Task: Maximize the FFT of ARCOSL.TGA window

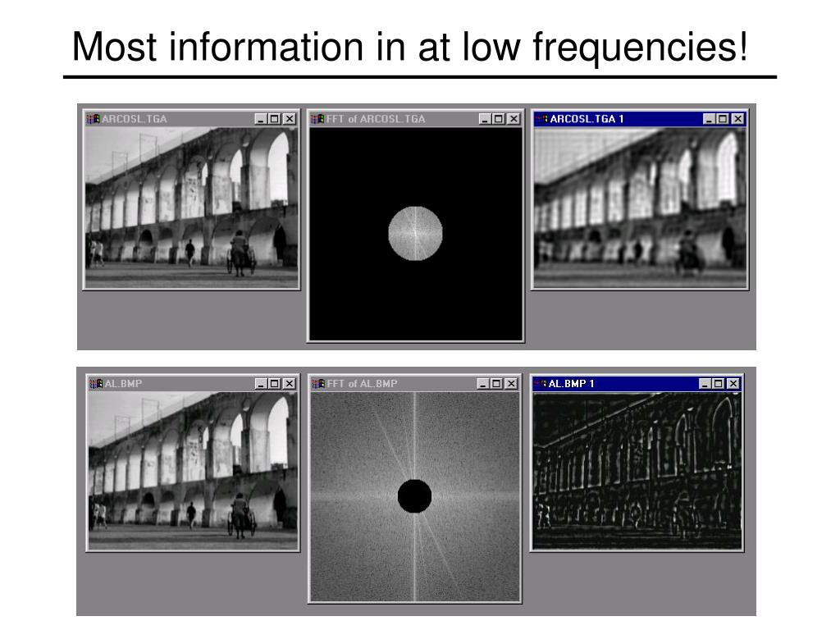Action: click(x=499, y=119)
